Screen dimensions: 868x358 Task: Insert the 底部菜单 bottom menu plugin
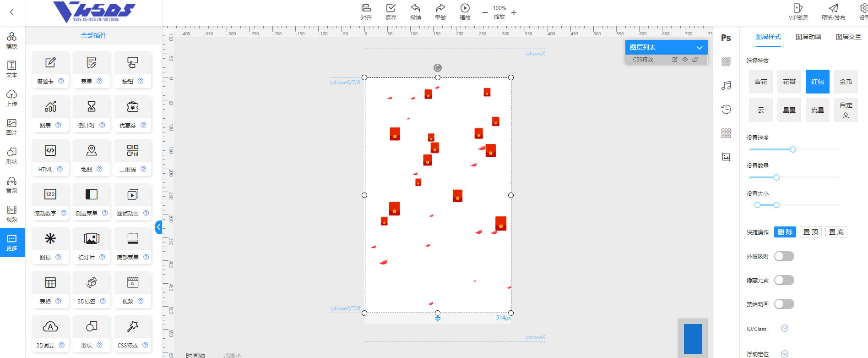133,246
